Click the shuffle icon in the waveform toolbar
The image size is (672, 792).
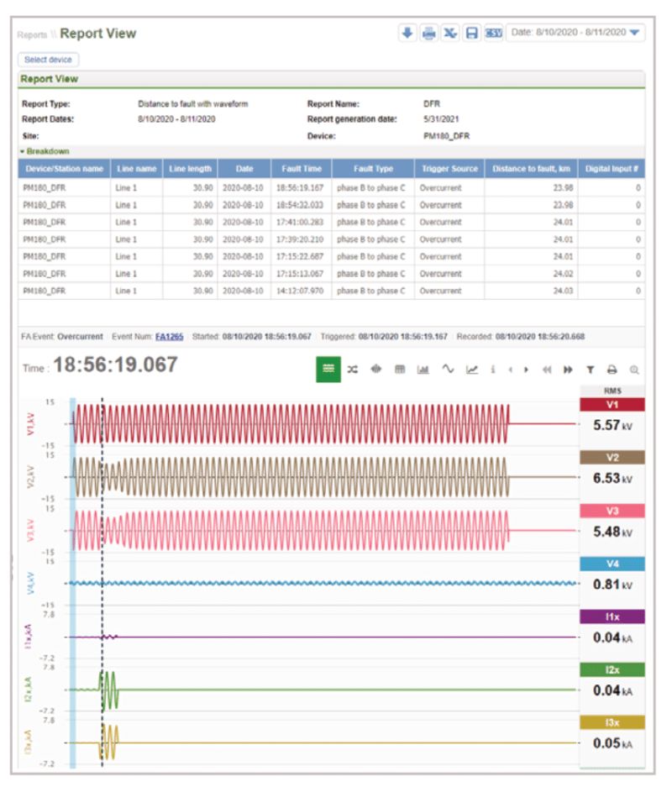[x=352, y=370]
